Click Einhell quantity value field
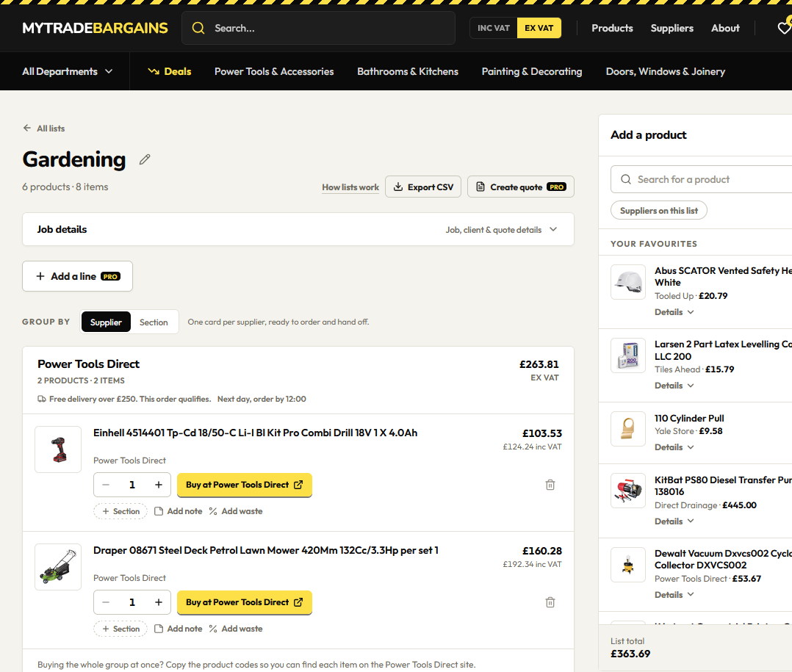 (x=132, y=485)
